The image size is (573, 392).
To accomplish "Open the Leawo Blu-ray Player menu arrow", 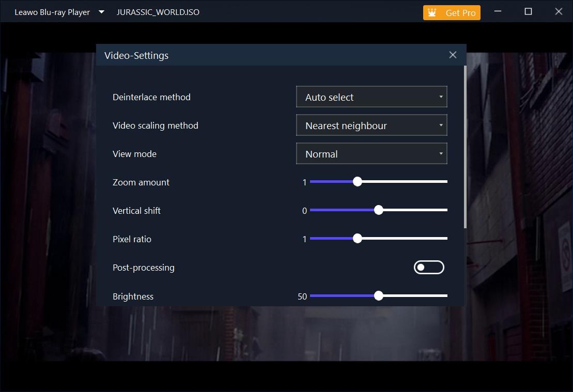I will click(101, 12).
